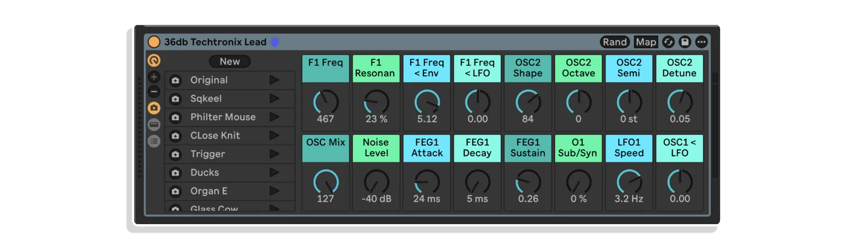This screenshot has height=249, width=868.
Task: Toggle Map mode button
Action: [646, 42]
